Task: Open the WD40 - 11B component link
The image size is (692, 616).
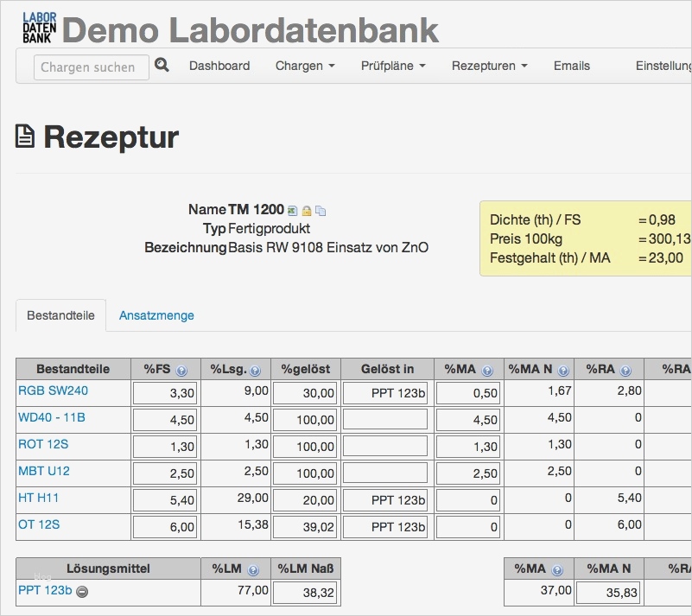Action: 52,417
